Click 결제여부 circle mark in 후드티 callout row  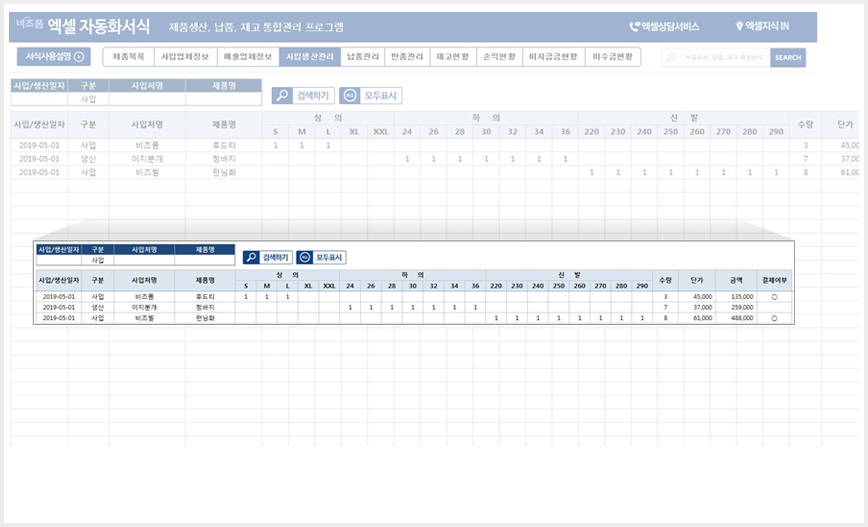click(774, 297)
